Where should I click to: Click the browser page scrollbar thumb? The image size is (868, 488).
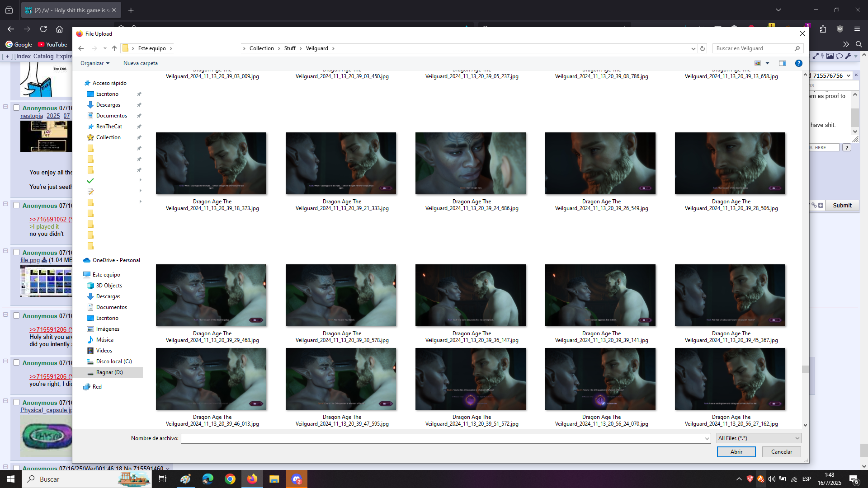pos(863,450)
